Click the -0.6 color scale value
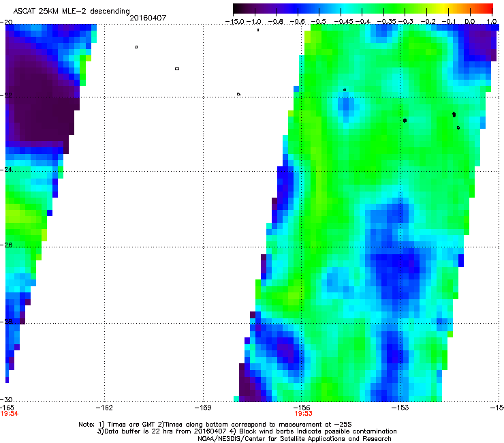The width and height of the screenshot is (504, 443). click(x=298, y=22)
